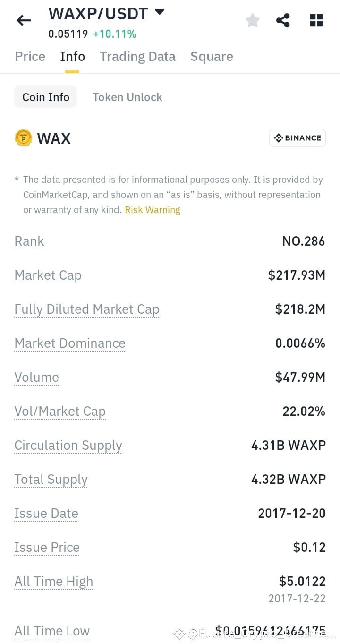Tap the watermark diamond icon at bottom
Image resolution: width=340 pixels, height=644 pixels.
tap(178, 634)
